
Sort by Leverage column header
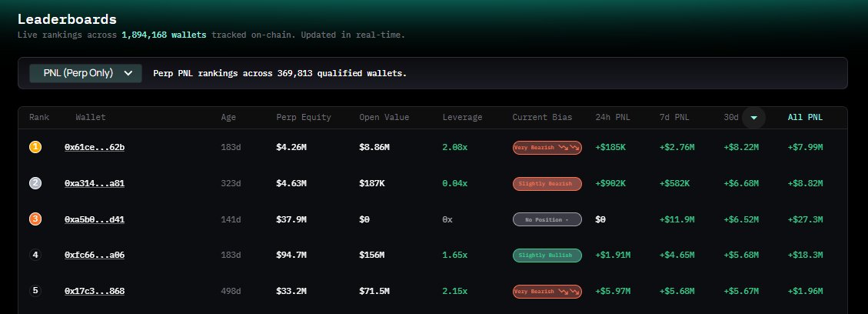click(x=462, y=118)
